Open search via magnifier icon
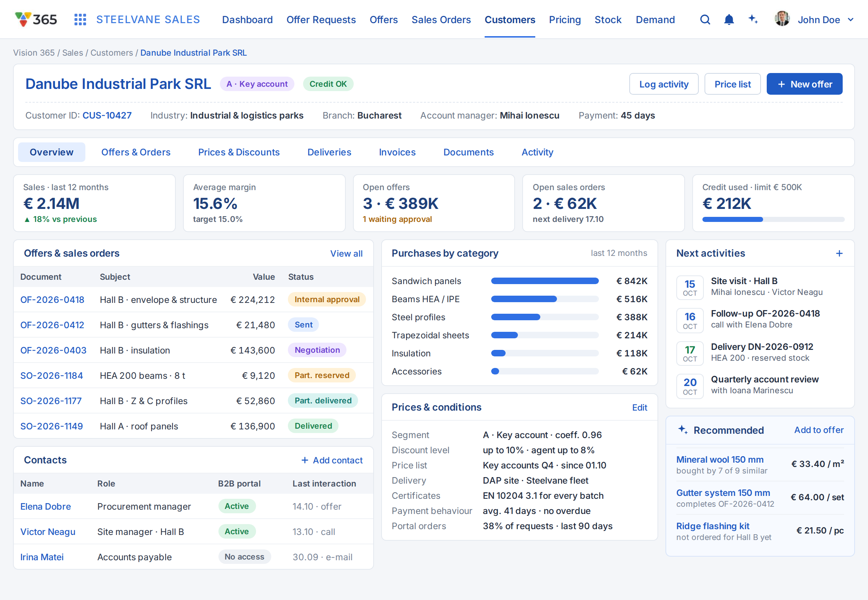 [705, 20]
